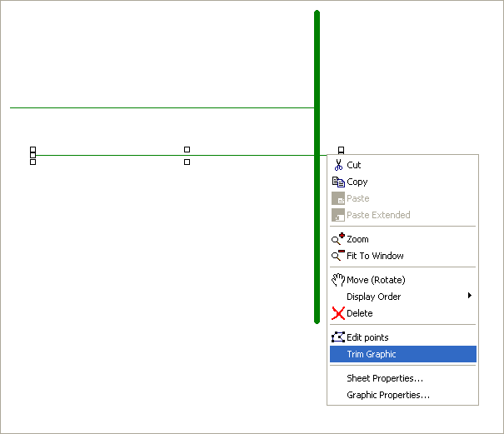Image resolution: width=504 pixels, height=434 pixels.
Task: Click the Edit points node icon
Action: click(338, 337)
